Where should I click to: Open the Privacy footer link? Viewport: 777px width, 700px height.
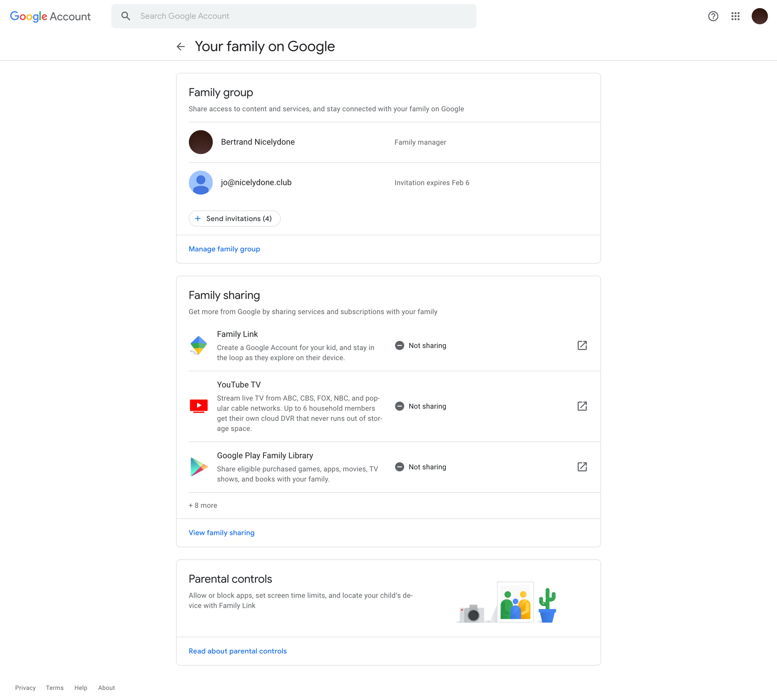click(25, 687)
